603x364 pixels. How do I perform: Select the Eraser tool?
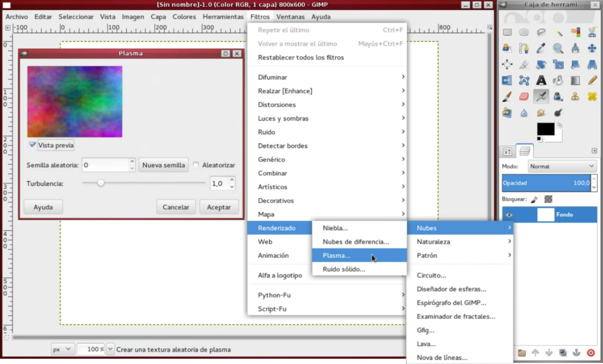coord(524,96)
